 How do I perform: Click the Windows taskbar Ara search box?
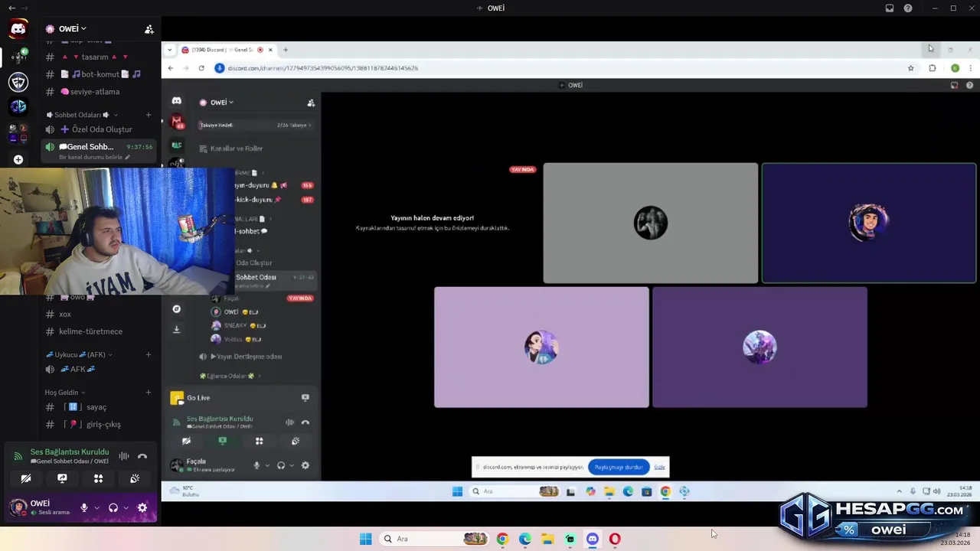435,539
